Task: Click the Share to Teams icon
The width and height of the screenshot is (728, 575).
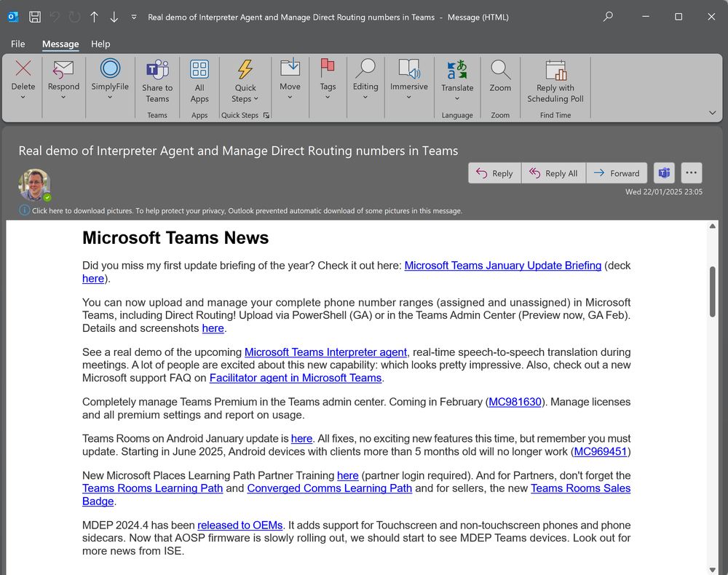Action: tap(157, 70)
